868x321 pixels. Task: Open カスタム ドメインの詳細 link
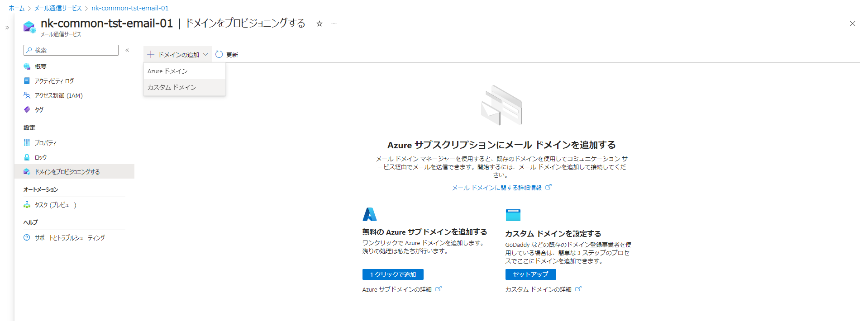tap(538, 289)
